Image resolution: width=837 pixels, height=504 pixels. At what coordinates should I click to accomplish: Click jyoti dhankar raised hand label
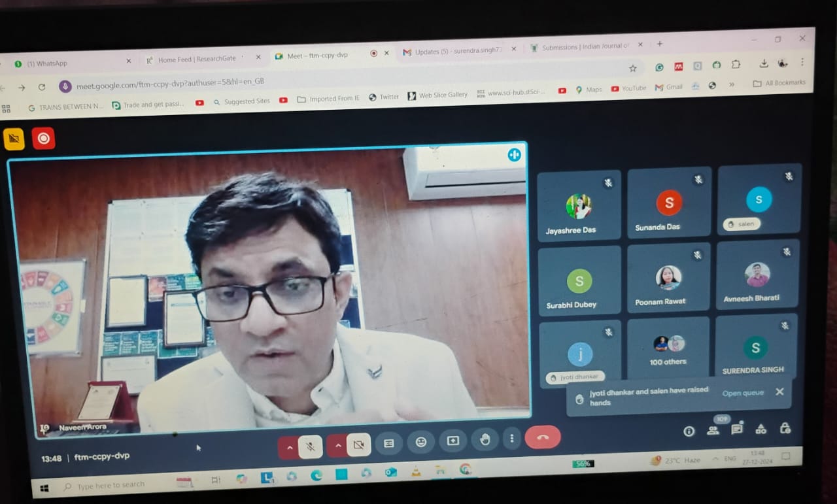coord(575,377)
